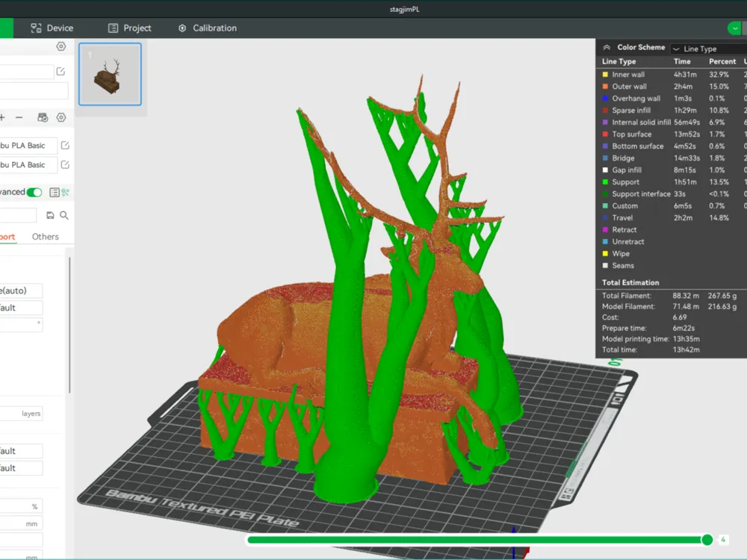747x560 pixels.
Task: Switch to the Others settings tab
Action: pyautogui.click(x=46, y=237)
